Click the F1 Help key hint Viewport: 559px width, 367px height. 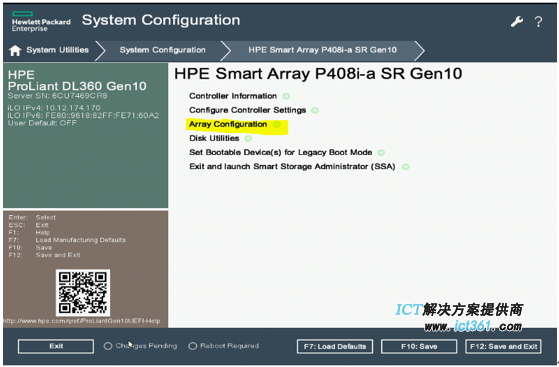tap(29, 233)
